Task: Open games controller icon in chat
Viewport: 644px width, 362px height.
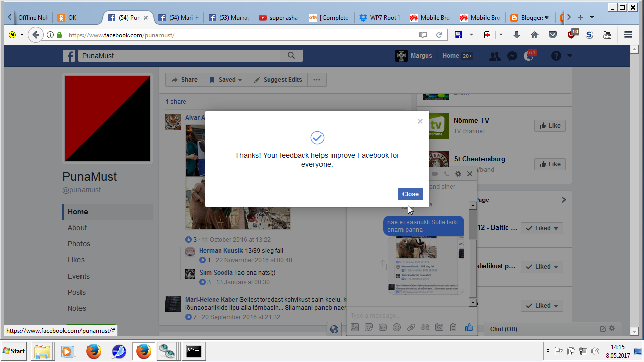Action: point(425,327)
